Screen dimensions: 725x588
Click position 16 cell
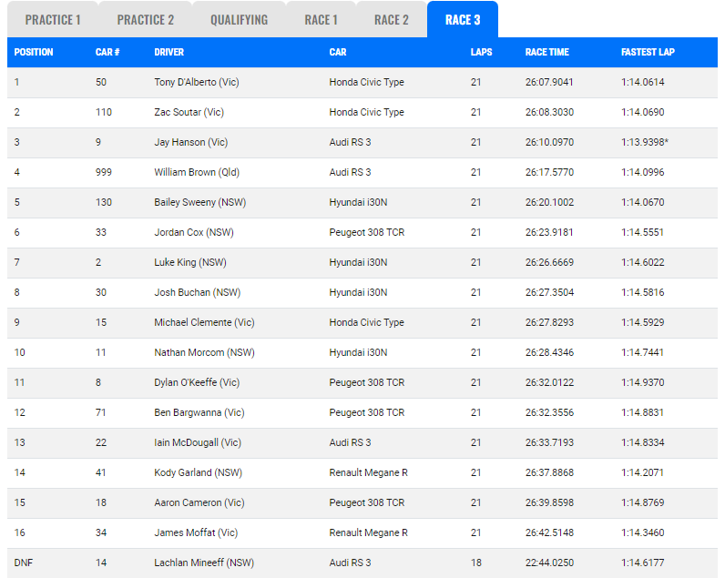[x=19, y=532]
